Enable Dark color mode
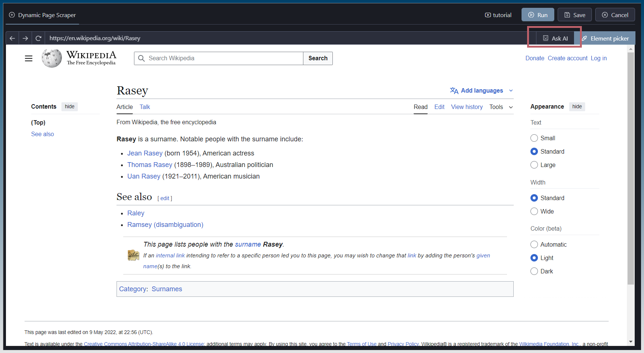This screenshot has width=644, height=353. 534,271
